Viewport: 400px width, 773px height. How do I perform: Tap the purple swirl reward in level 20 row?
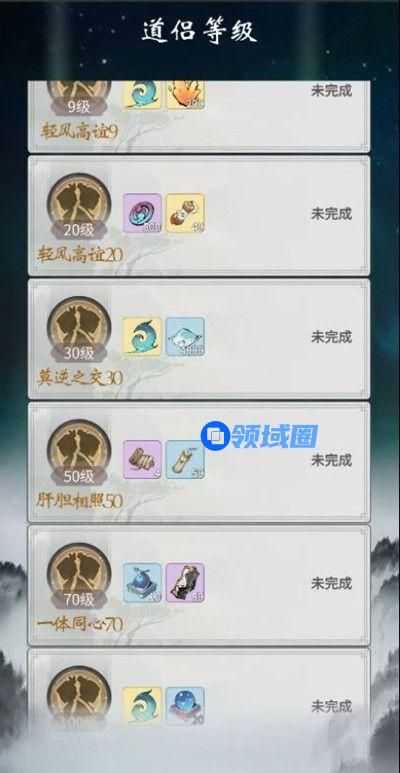[x=142, y=213]
